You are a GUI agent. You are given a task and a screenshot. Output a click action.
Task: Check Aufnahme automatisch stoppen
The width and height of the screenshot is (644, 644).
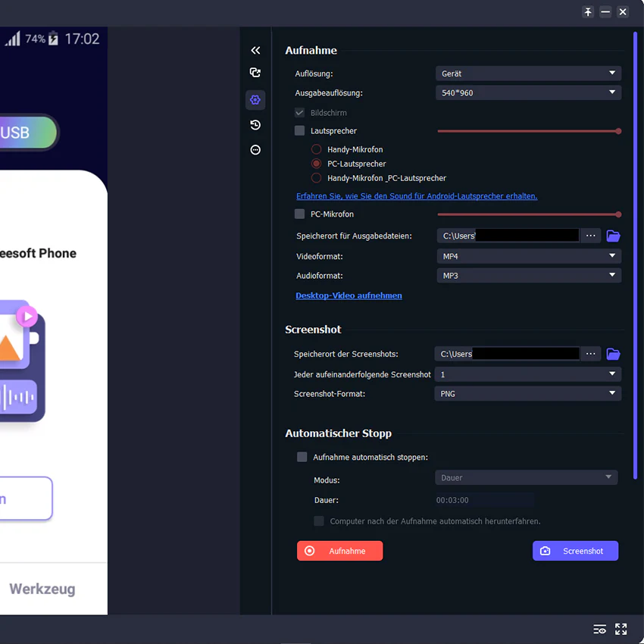[302, 457]
